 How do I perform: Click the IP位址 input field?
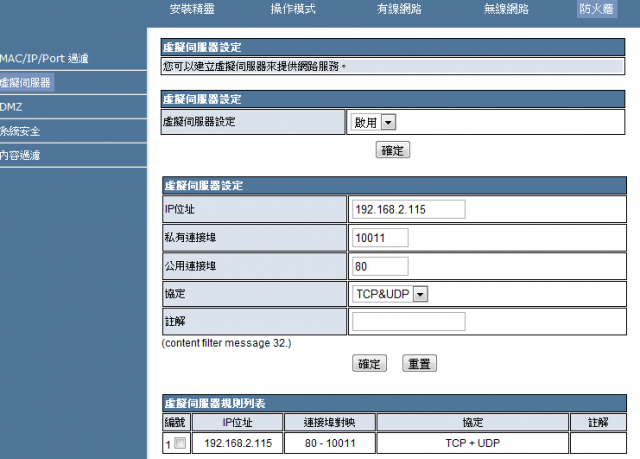point(409,209)
